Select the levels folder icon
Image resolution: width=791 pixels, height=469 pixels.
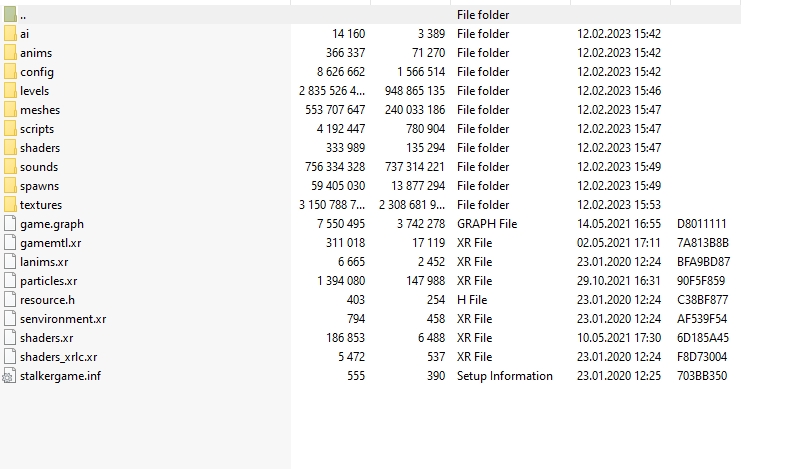[10, 91]
